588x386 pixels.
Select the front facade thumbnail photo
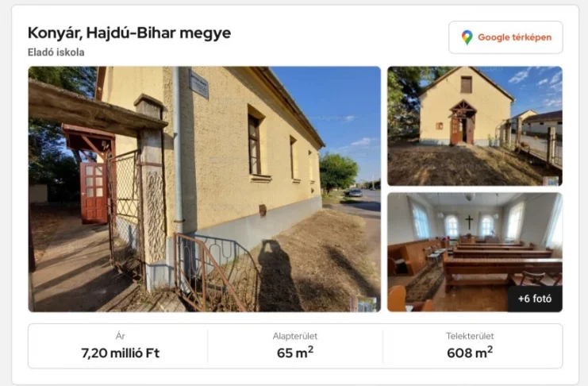475,125
